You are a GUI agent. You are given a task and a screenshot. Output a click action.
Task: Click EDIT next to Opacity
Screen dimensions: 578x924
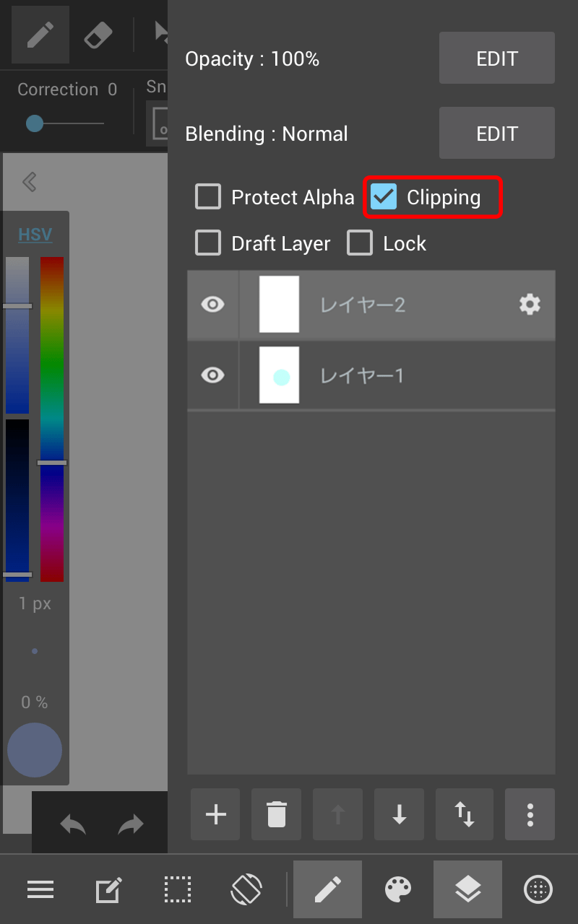(x=496, y=58)
